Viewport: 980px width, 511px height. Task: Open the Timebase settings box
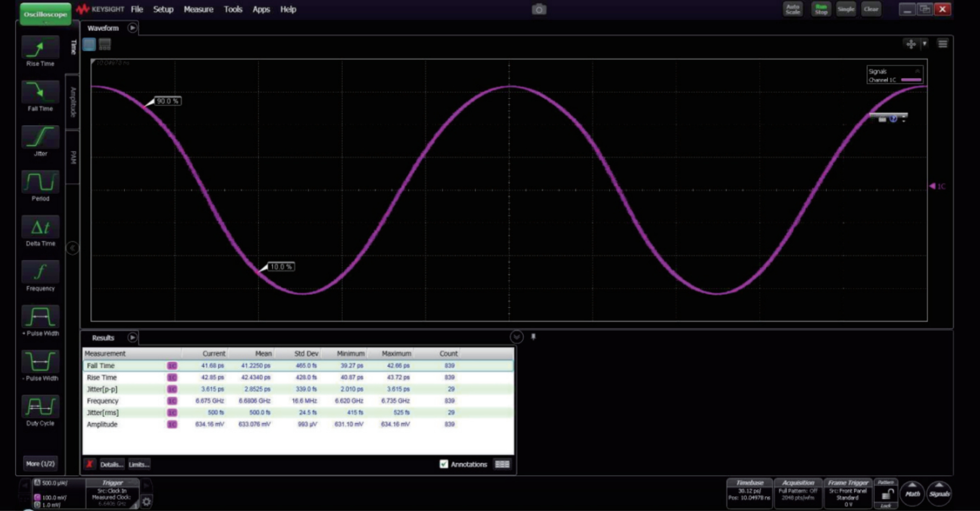click(750, 493)
